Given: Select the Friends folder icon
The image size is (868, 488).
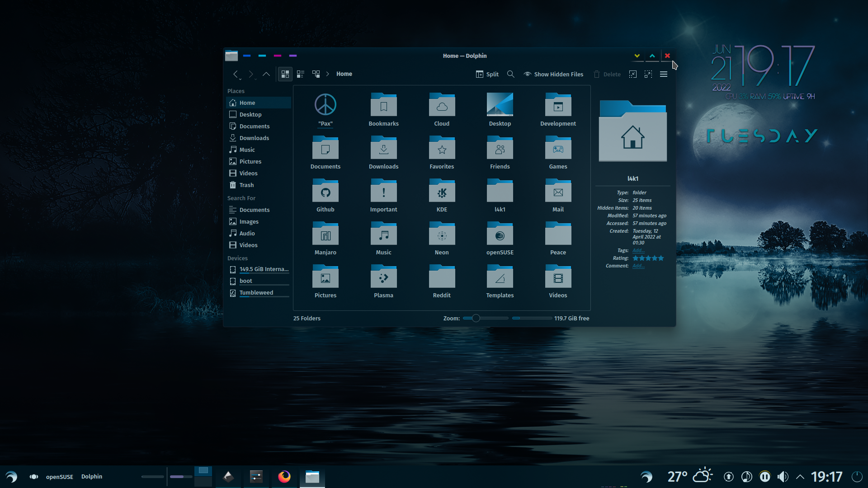Looking at the screenshot, I should 500,148.
